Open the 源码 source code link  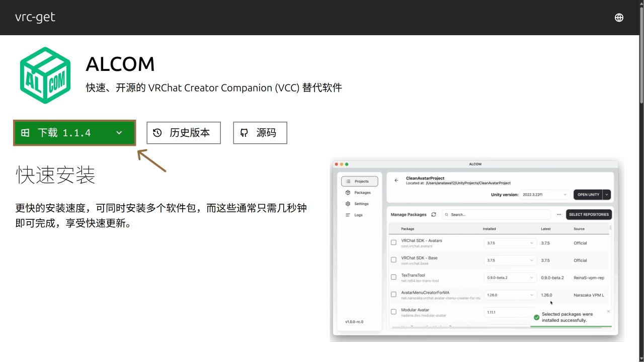[x=260, y=133]
